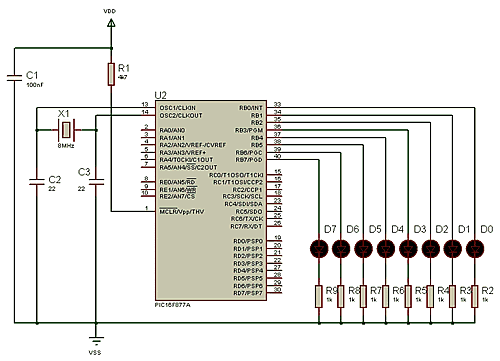The height and width of the screenshot is (361, 500).
Task: Select the R2 1k resistor
Action: click(x=475, y=296)
